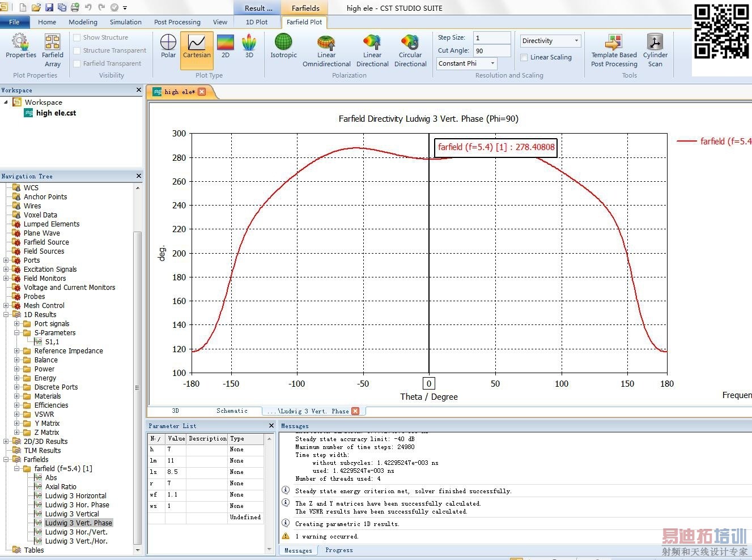The width and height of the screenshot is (752, 560).
Task: Open the File menu button
Action: (14, 22)
